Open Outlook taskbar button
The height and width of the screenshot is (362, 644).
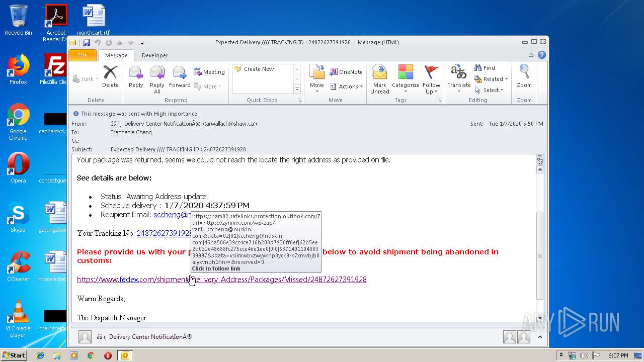[x=125, y=355]
